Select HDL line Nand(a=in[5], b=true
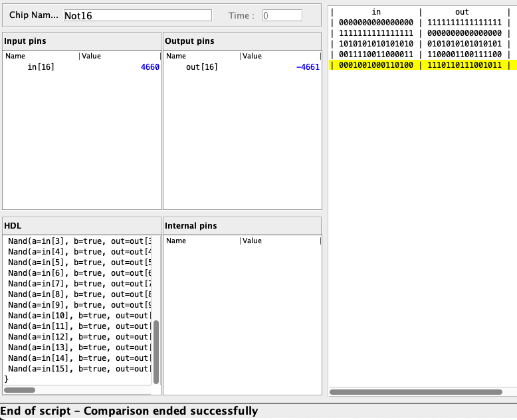Screen dimensions: 517x420 pyautogui.click(x=80, y=262)
